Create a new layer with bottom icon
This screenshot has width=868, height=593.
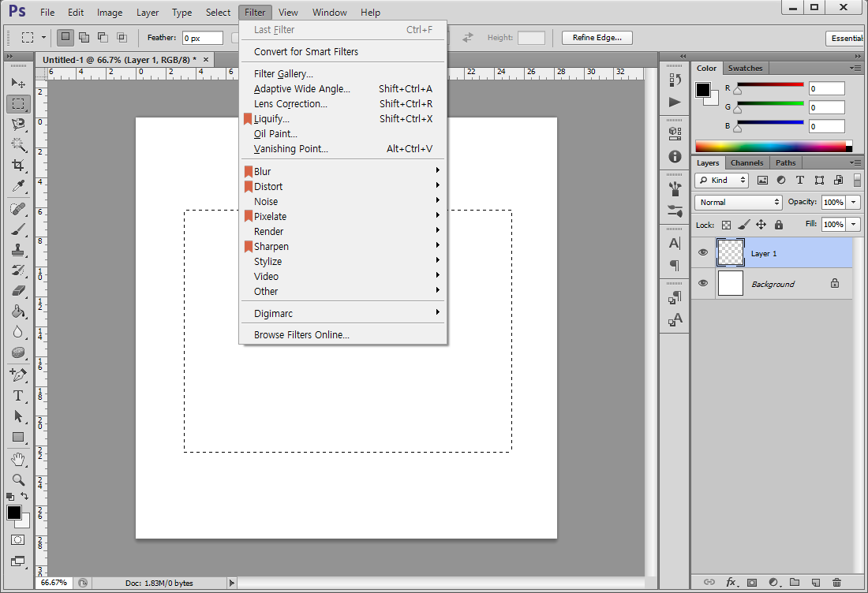pos(815,582)
